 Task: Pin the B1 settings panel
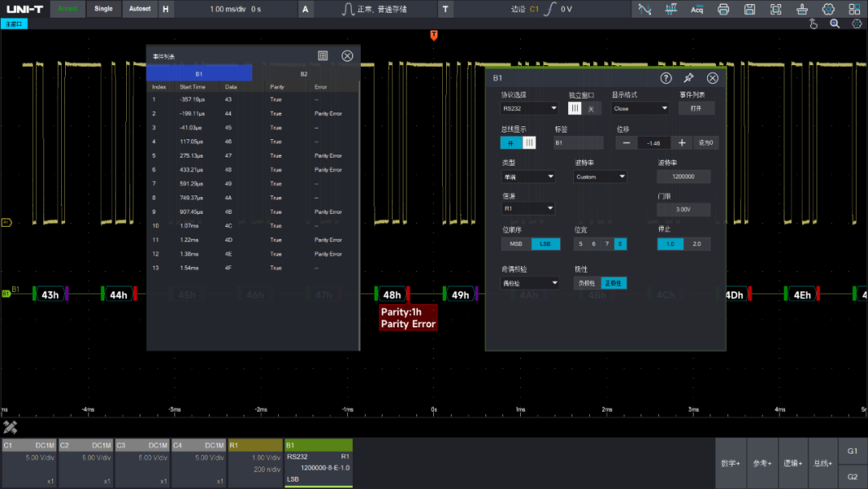tap(689, 78)
